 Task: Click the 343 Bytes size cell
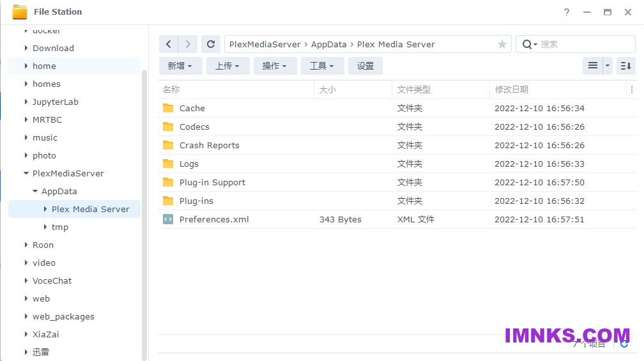coord(340,219)
